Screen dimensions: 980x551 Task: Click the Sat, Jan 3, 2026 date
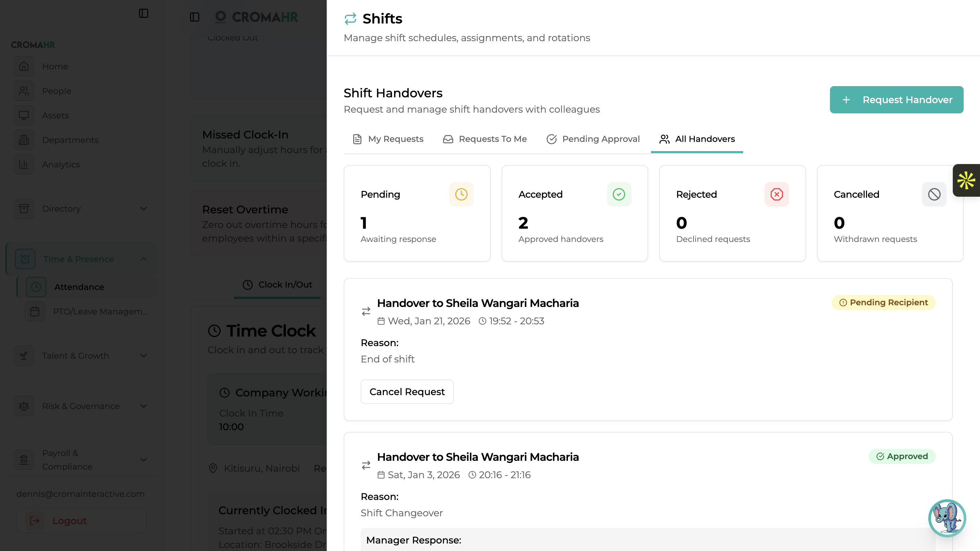pos(423,475)
